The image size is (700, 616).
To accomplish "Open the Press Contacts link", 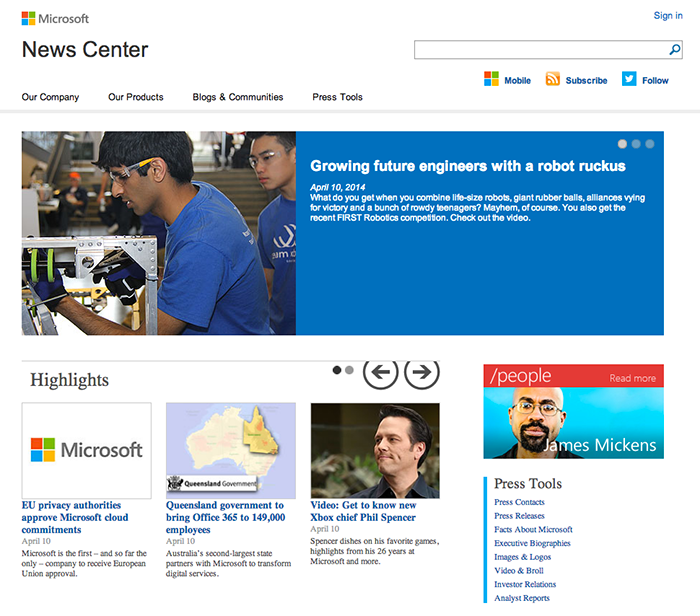I will tap(519, 502).
